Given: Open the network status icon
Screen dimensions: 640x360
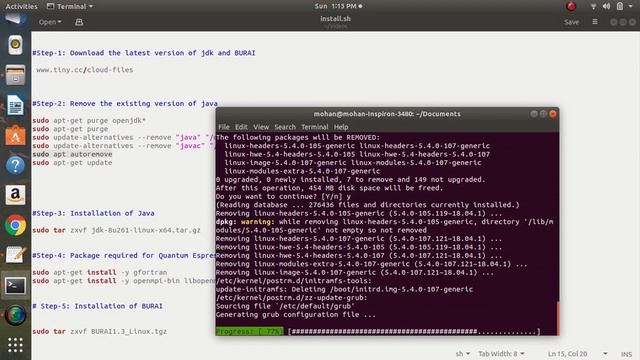Looking at the screenshot, I should click(x=593, y=6).
